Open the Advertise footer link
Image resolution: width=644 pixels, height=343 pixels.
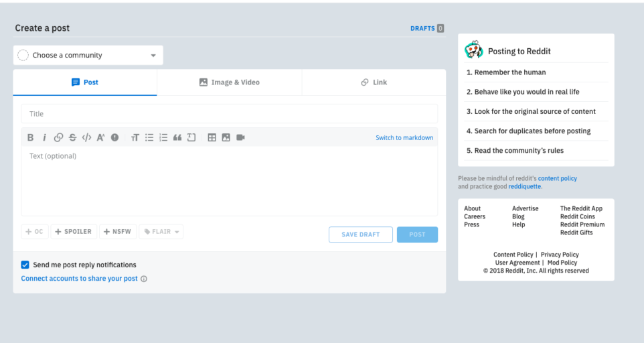[526, 208]
